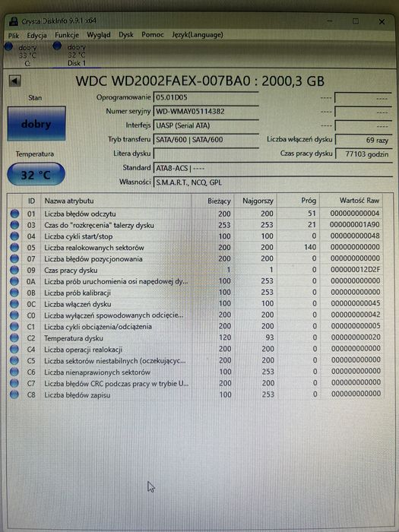Select the 'Liczba prób kalibracji' row
The image size is (399, 532).
coord(195,293)
